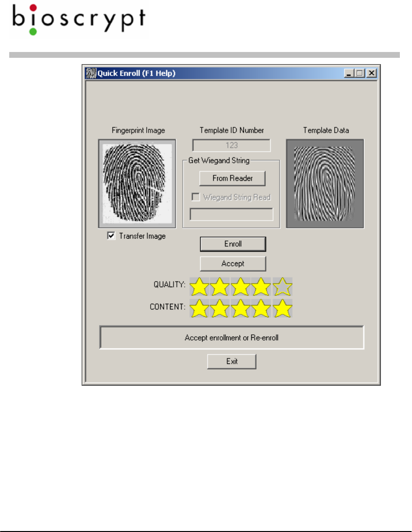Image resolution: width=412 pixels, height=532 pixels.
Task: Click the From Reader button
Action: pyautogui.click(x=232, y=178)
